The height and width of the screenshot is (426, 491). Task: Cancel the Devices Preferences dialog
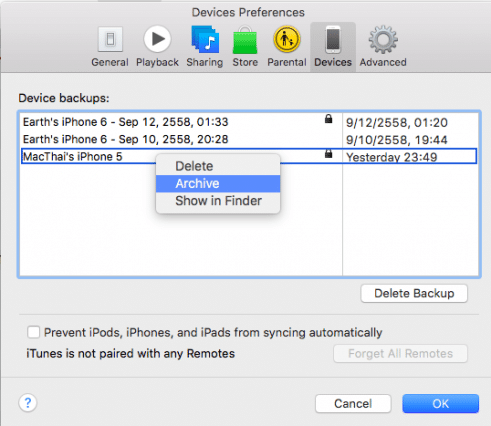(353, 404)
